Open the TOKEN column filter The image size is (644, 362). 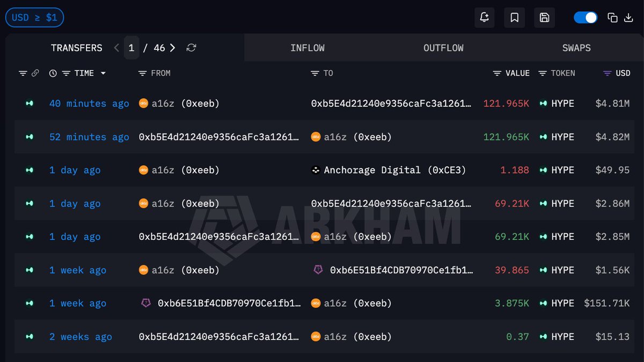pyautogui.click(x=543, y=73)
